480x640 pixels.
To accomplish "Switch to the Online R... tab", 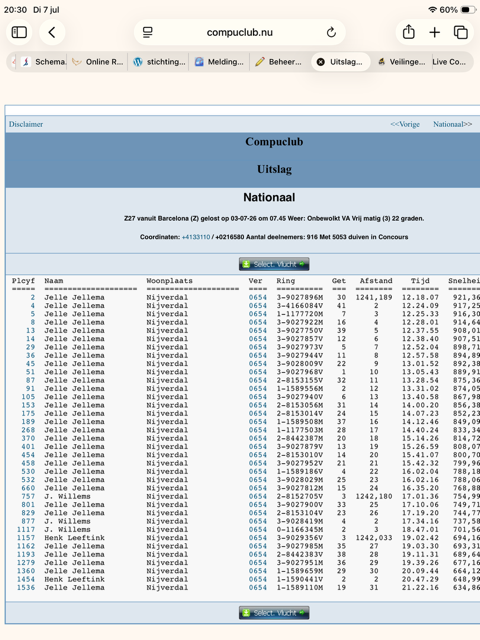I will [98, 62].
